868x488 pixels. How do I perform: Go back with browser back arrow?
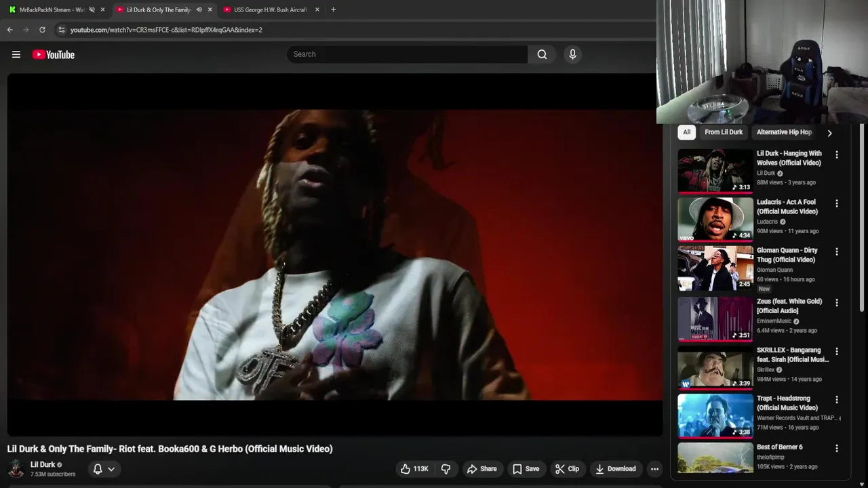(9, 30)
